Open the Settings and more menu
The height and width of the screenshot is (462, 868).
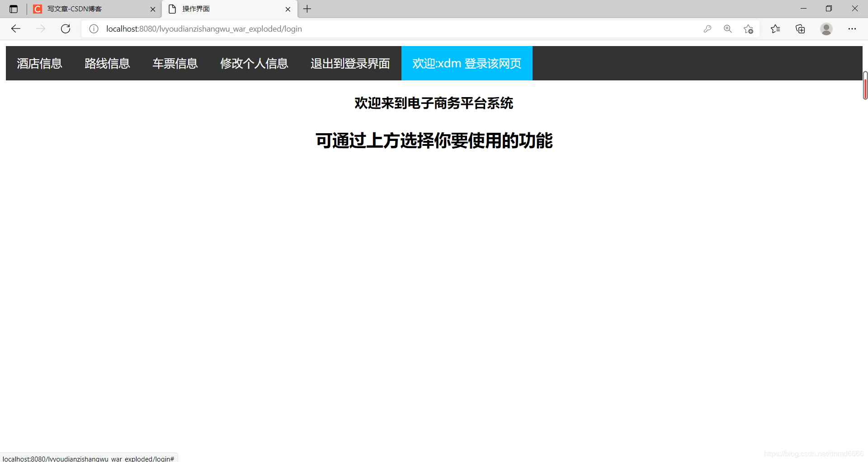click(x=852, y=28)
